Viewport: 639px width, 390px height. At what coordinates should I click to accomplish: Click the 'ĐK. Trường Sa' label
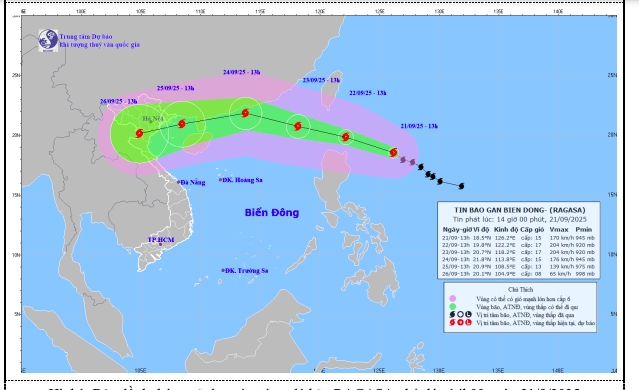coord(247,270)
